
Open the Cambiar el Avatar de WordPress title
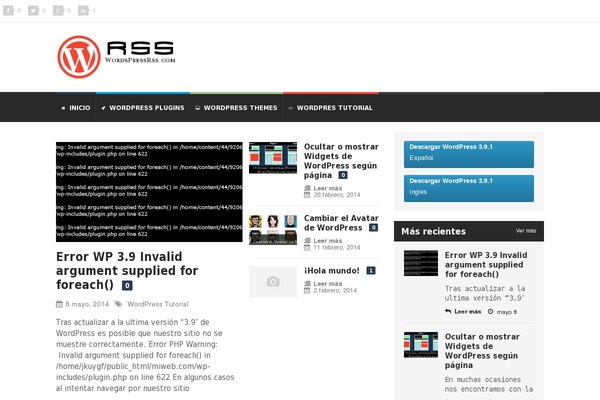click(341, 223)
